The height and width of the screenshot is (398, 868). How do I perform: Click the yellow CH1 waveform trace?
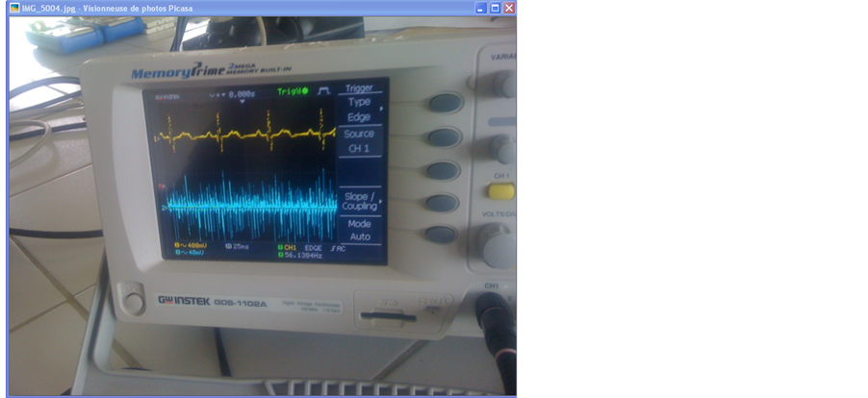(x=247, y=133)
